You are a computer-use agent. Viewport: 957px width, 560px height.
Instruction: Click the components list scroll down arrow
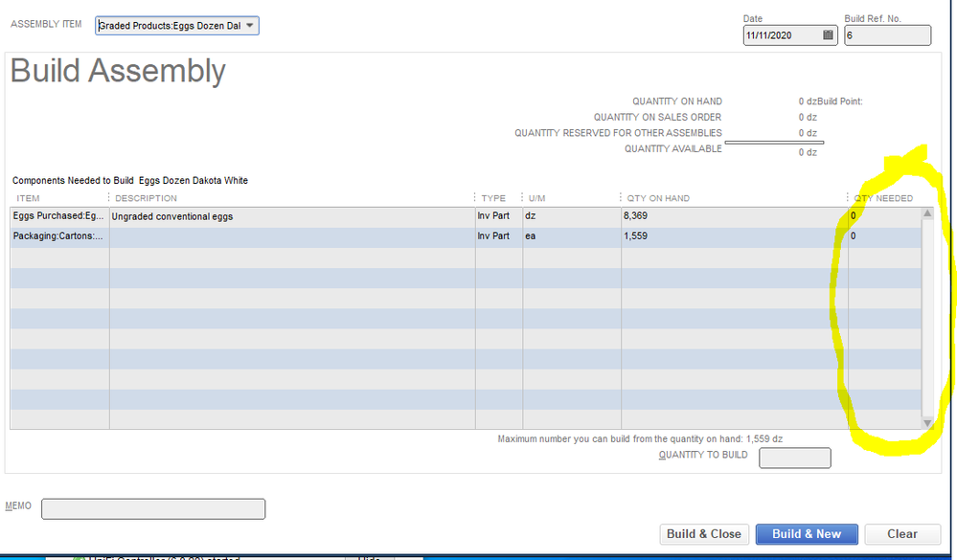pos(927,423)
